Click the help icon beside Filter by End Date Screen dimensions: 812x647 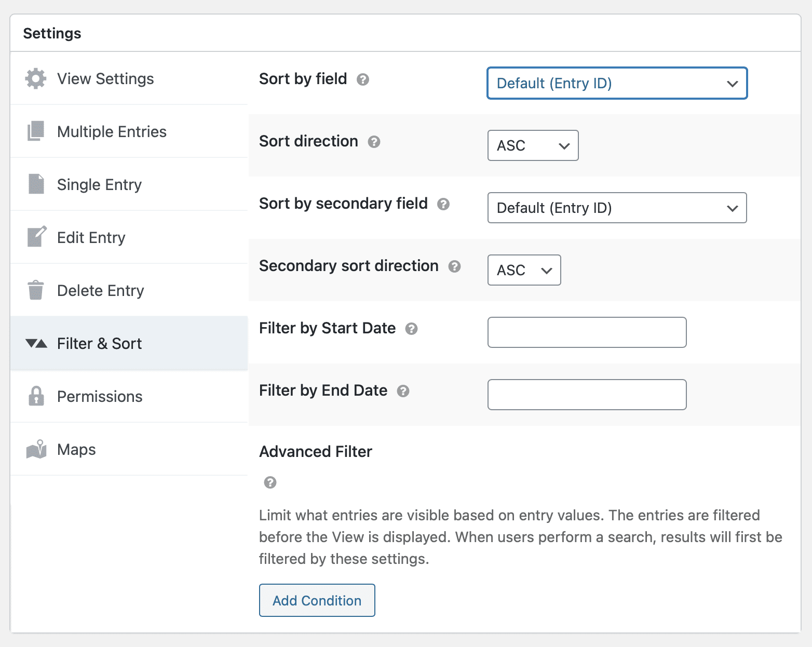(x=403, y=391)
